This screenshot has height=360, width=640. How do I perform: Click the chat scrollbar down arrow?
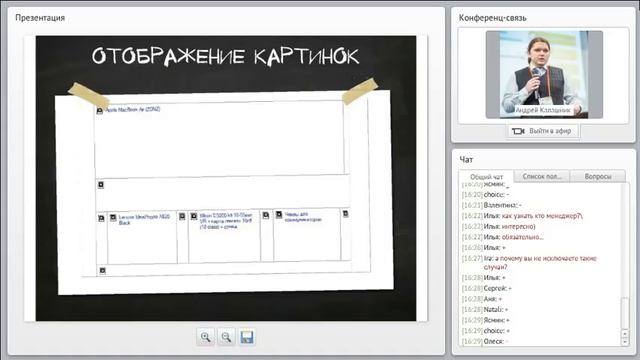(625, 342)
